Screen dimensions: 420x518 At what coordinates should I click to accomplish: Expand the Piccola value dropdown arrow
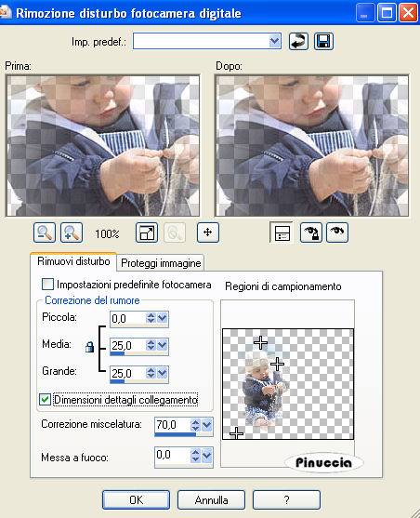[162, 318]
